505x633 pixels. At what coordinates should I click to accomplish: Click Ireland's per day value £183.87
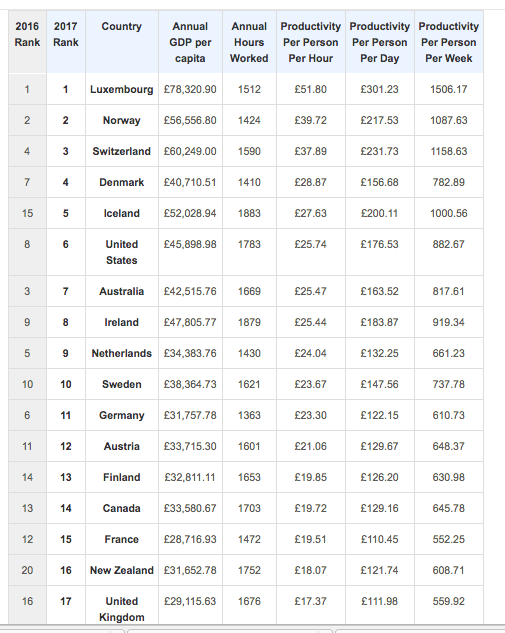(380, 322)
